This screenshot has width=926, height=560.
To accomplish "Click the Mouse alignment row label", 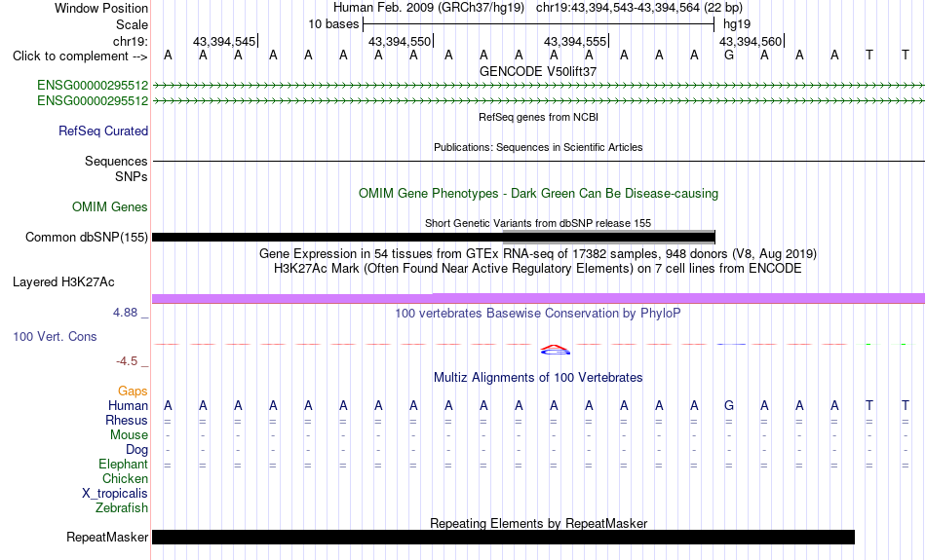I will tap(129, 435).
